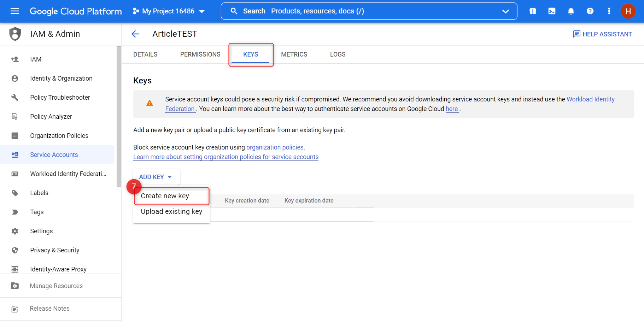Click the warning triangle icon
Screen dimensions: 644x322
[150, 103]
